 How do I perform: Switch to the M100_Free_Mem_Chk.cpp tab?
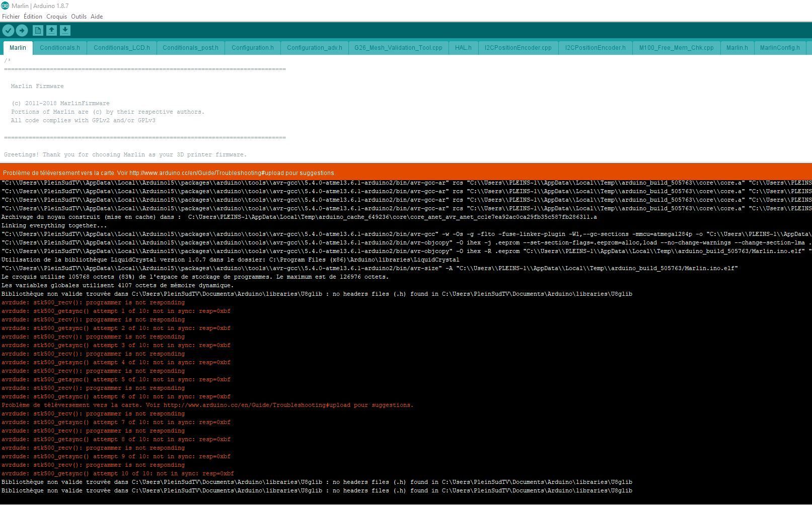pos(677,48)
